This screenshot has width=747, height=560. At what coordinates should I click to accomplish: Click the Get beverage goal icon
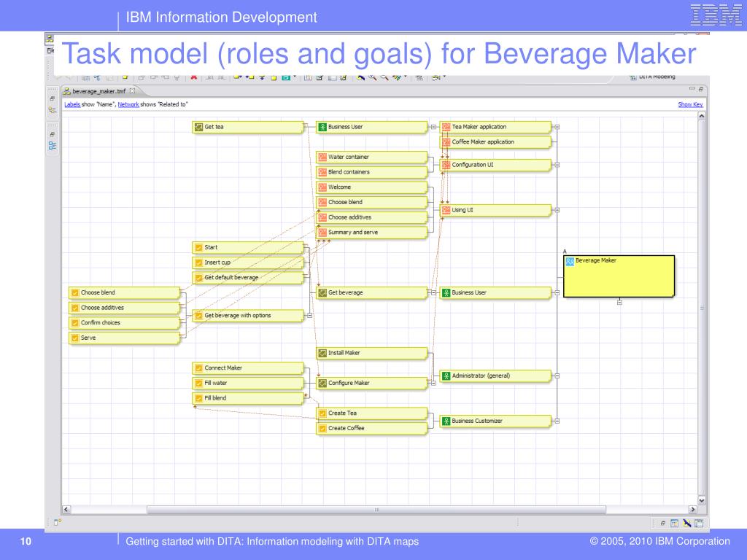pyautogui.click(x=322, y=293)
